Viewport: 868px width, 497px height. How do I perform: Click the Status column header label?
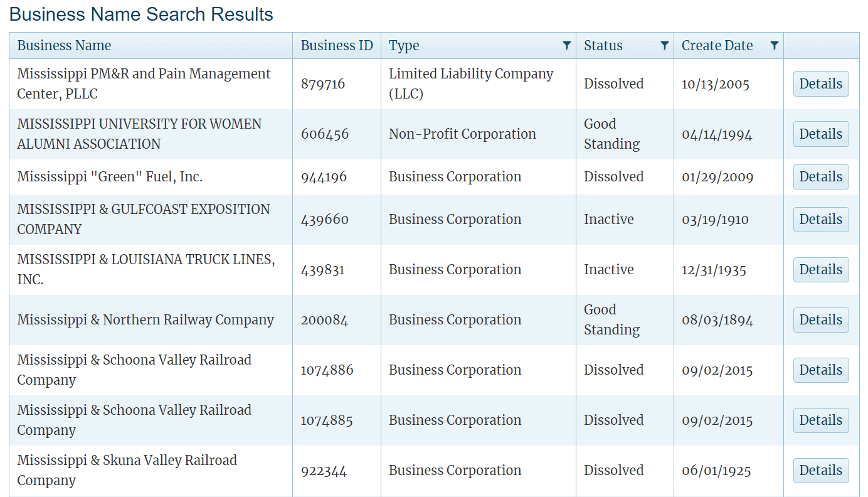click(603, 46)
